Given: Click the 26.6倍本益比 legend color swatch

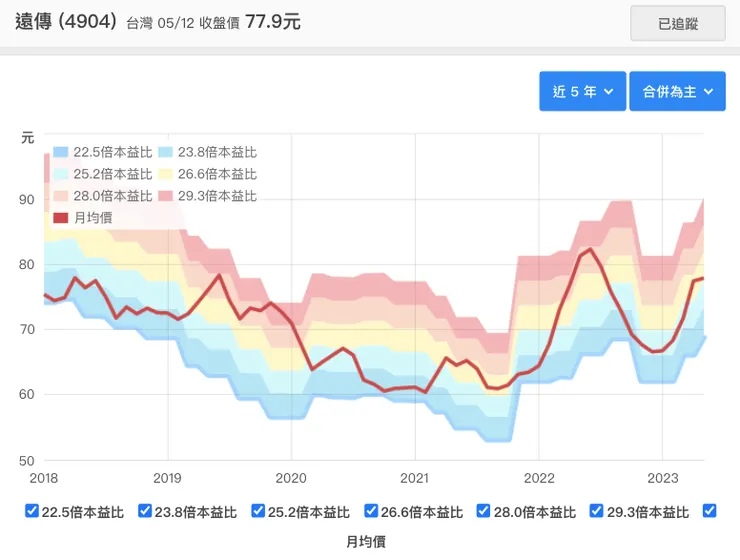Looking at the screenshot, I should [165, 174].
